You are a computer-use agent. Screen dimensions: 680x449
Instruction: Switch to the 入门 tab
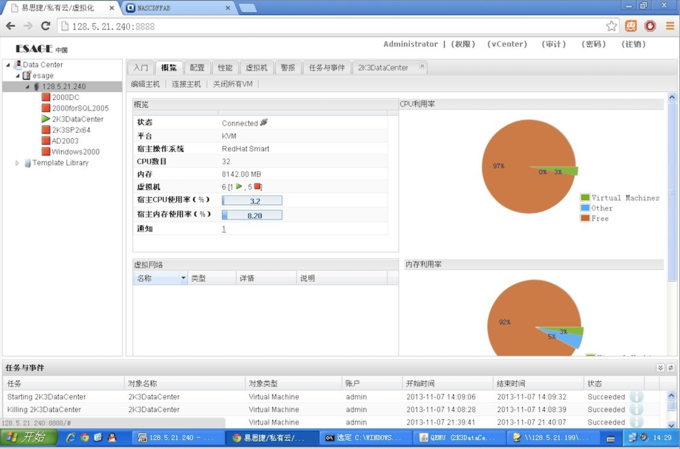[x=141, y=68]
